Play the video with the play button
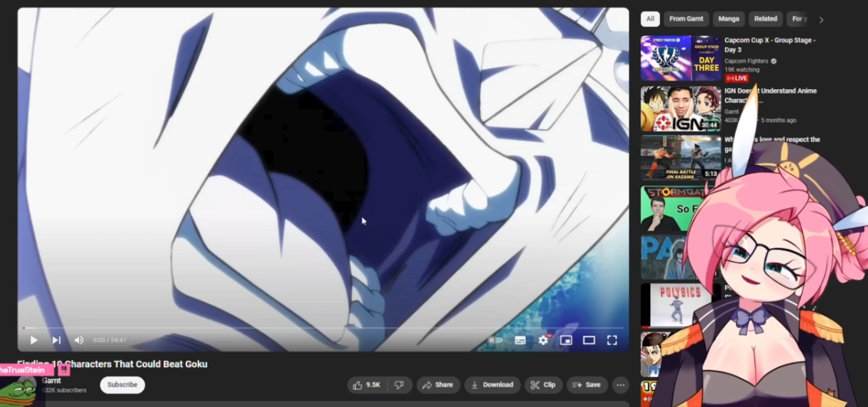 [x=34, y=340]
